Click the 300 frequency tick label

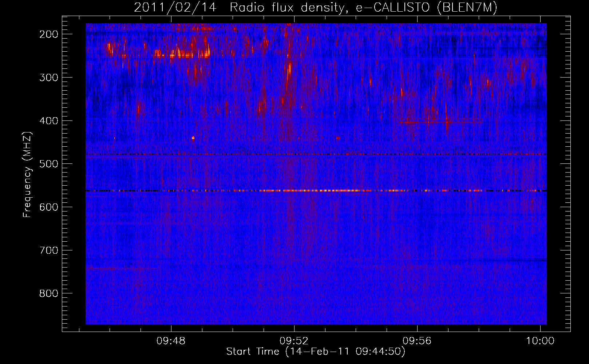coord(49,78)
